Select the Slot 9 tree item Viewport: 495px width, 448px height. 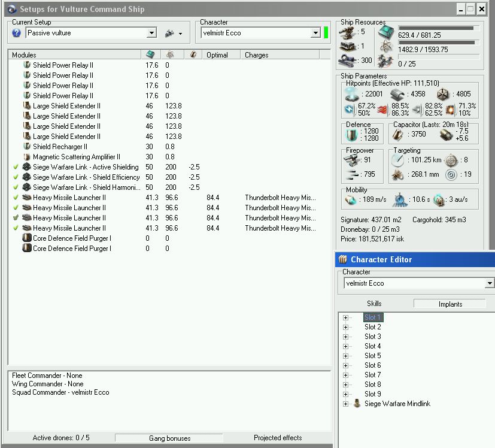372,394
